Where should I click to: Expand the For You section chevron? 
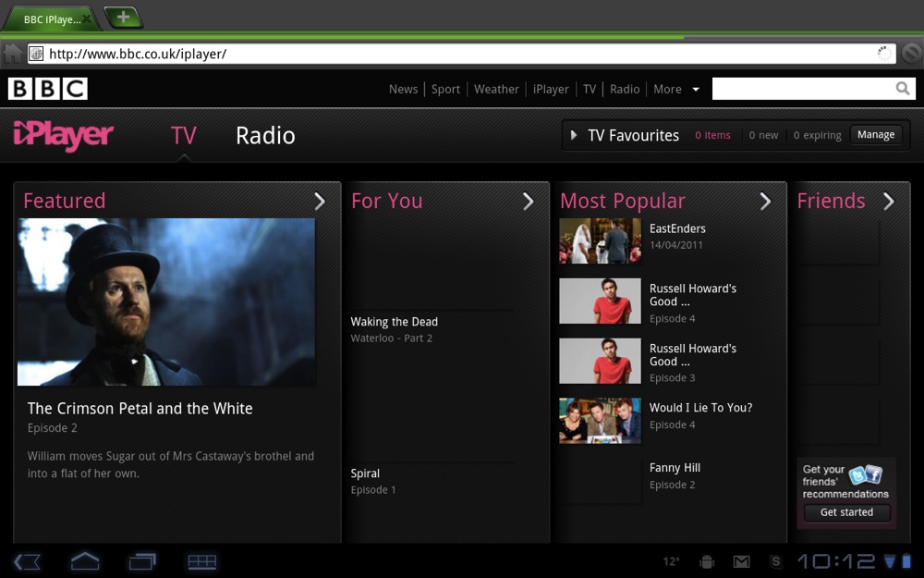pyautogui.click(x=528, y=201)
